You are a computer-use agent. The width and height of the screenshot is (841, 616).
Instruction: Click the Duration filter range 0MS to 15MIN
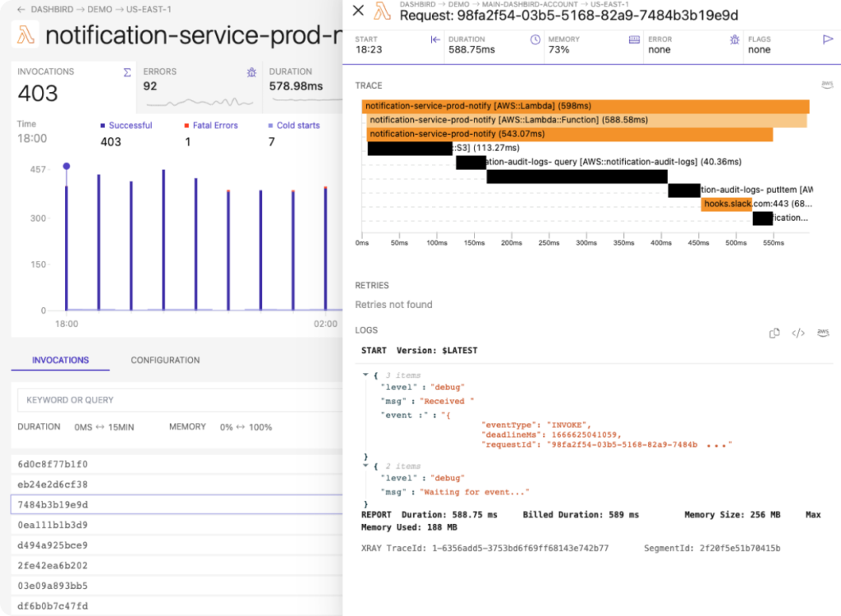pos(104,427)
